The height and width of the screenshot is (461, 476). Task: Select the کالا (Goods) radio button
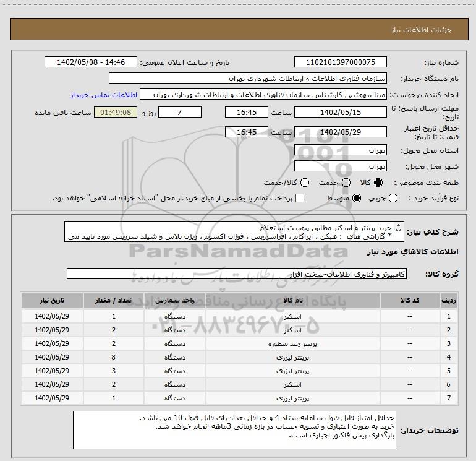click(x=378, y=183)
